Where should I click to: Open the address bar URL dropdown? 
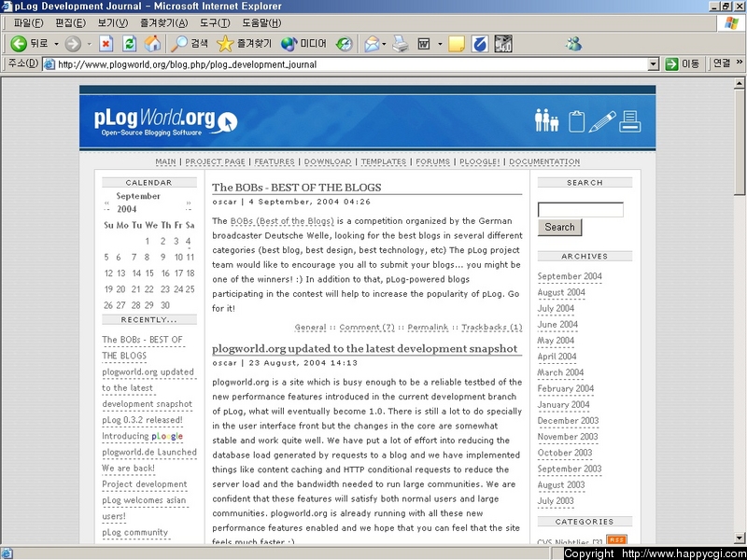(x=654, y=64)
